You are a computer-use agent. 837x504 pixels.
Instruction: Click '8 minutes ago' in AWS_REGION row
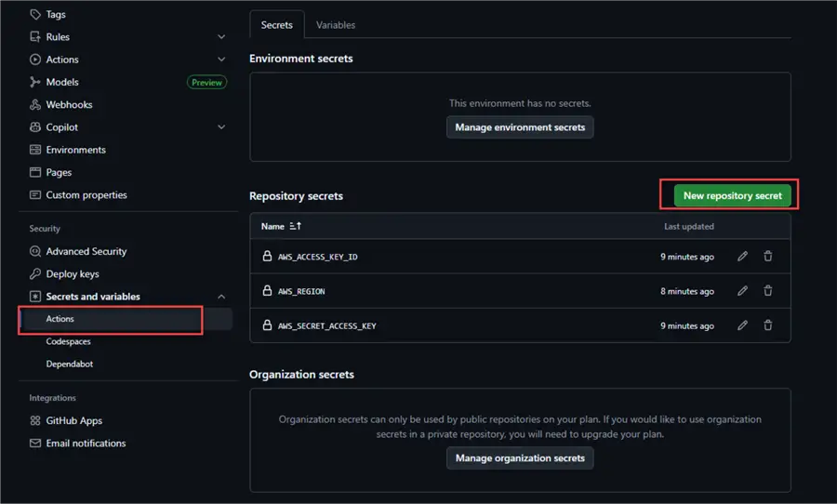687,291
